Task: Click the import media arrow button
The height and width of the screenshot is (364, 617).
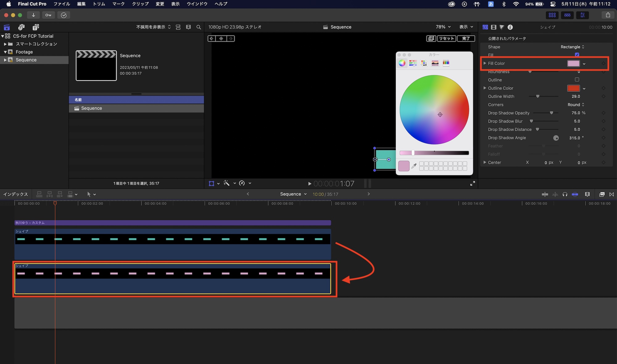Action: (x=33, y=15)
